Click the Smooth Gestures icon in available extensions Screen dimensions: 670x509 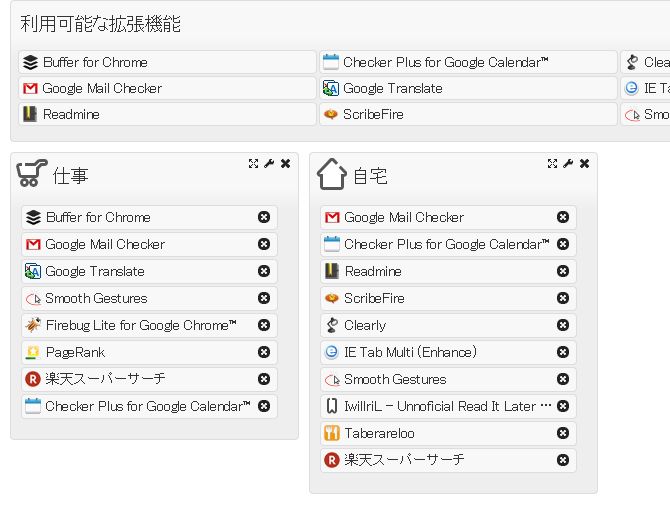click(632, 115)
